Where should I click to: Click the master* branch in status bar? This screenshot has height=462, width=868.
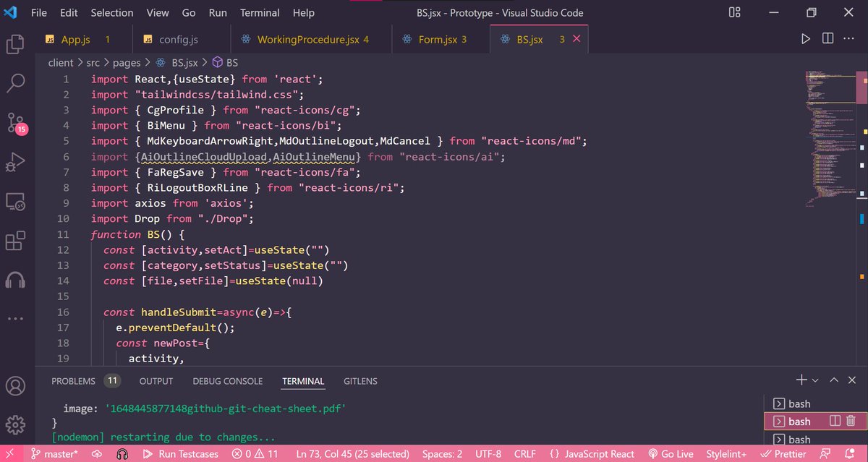54,454
